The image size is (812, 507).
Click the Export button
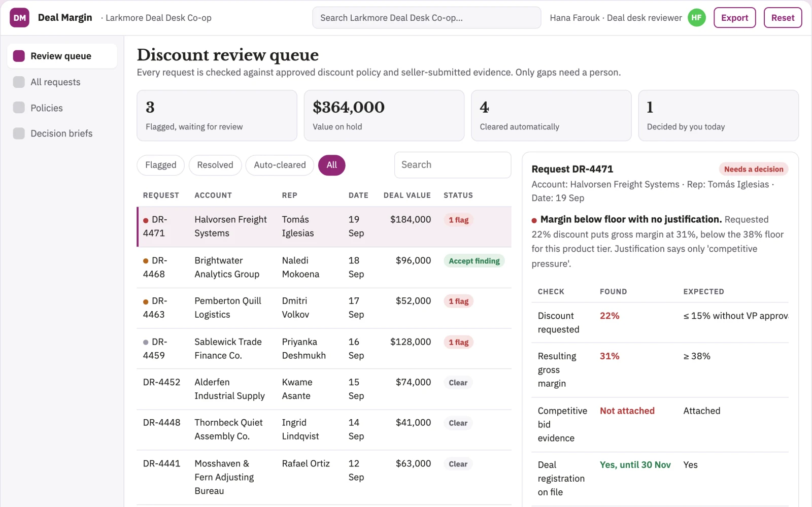tap(734, 18)
